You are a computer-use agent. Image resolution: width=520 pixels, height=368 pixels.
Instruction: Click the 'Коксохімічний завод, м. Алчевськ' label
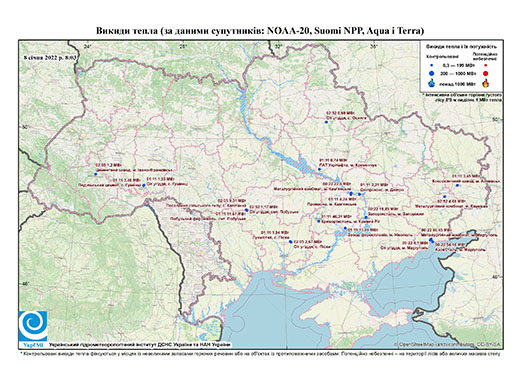tap(466, 181)
